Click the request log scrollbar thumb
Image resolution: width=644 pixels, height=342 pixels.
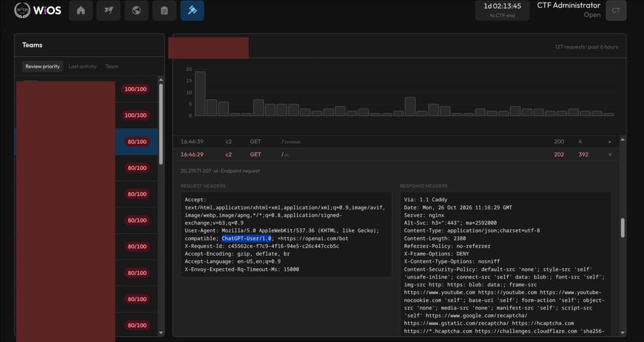point(622,228)
